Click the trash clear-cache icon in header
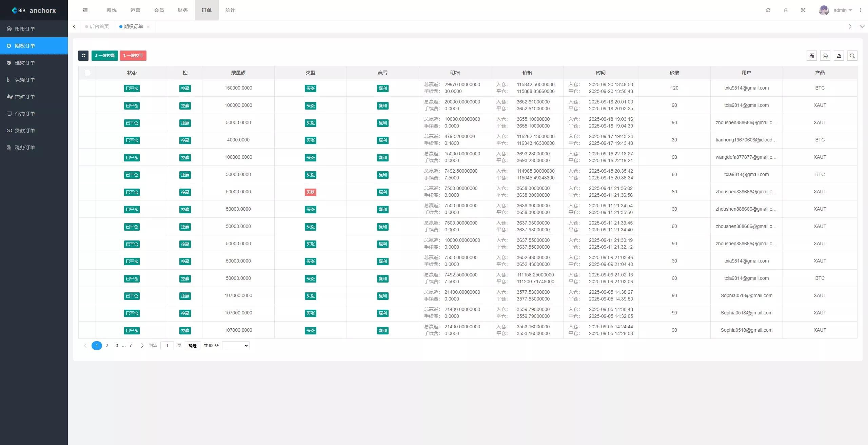 (786, 10)
